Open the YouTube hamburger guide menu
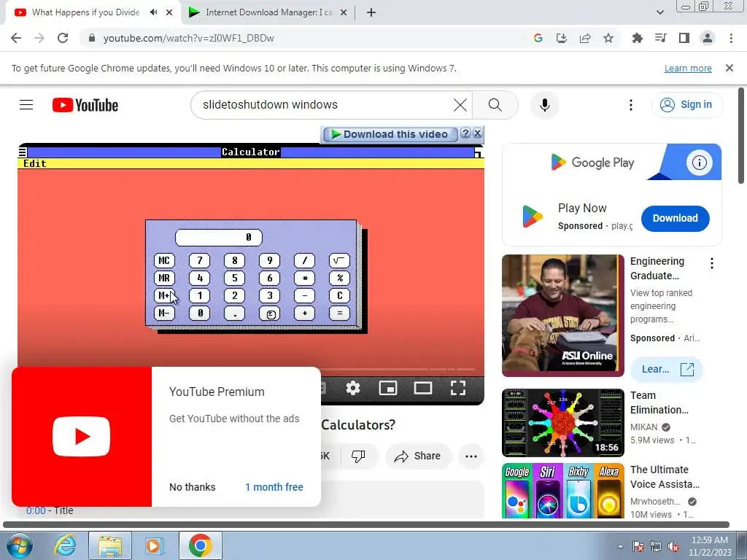Screen dimensions: 747x560 [x=26, y=105]
